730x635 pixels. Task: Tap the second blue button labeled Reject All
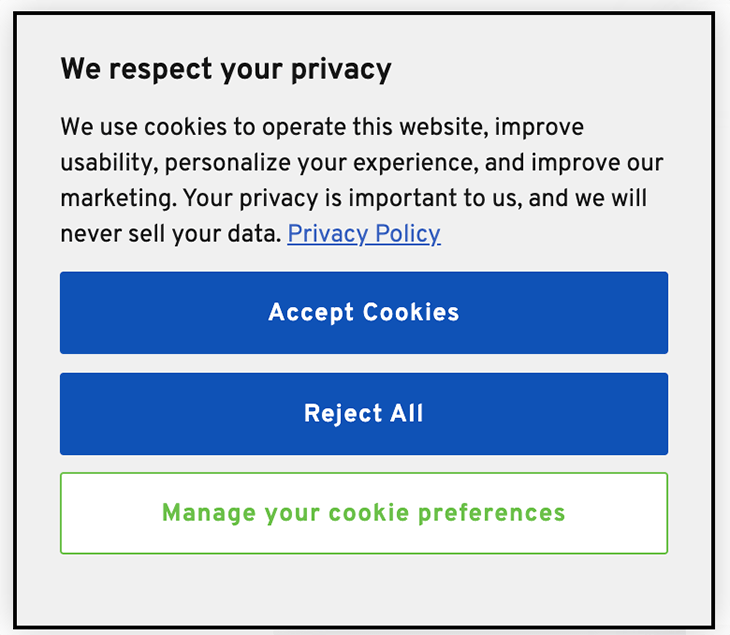[364, 413]
